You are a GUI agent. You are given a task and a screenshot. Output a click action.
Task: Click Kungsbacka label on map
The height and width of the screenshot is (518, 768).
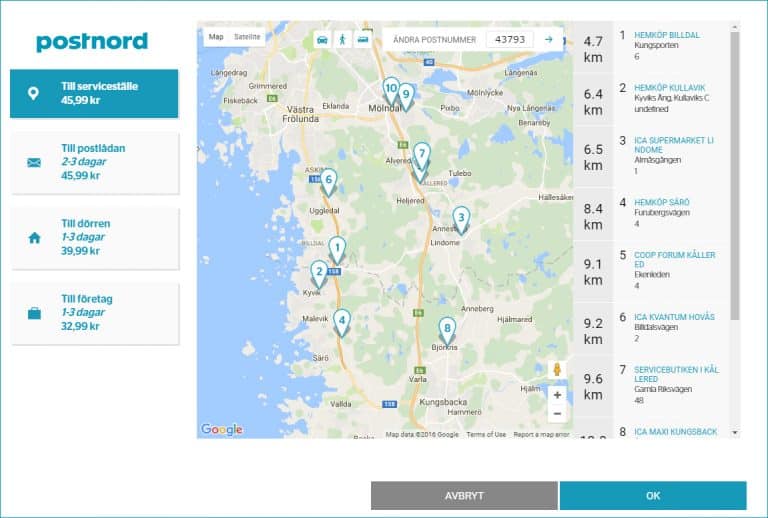point(443,402)
